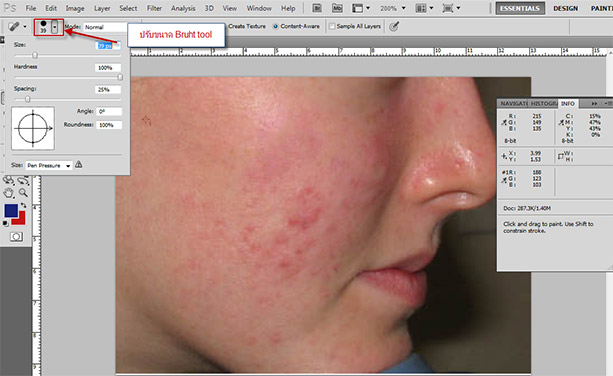
Task: Click the tablet pressure controls size icon
Action: [x=394, y=27]
